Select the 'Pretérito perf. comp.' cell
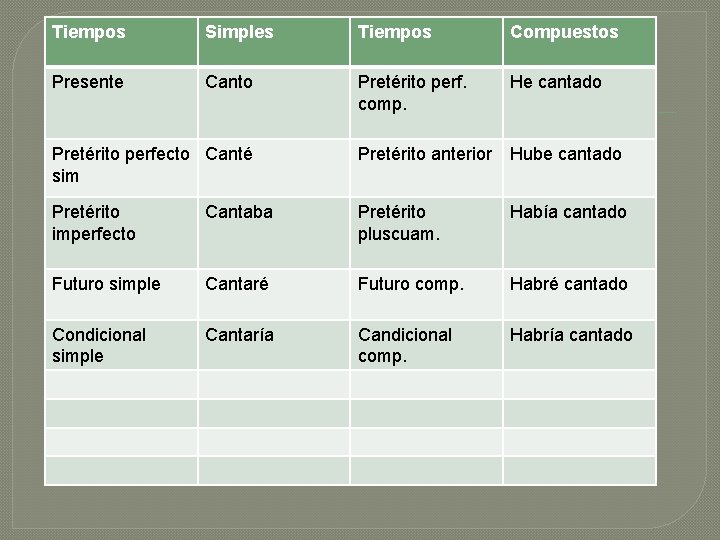Screen dimensions: 720x540 (x=426, y=102)
